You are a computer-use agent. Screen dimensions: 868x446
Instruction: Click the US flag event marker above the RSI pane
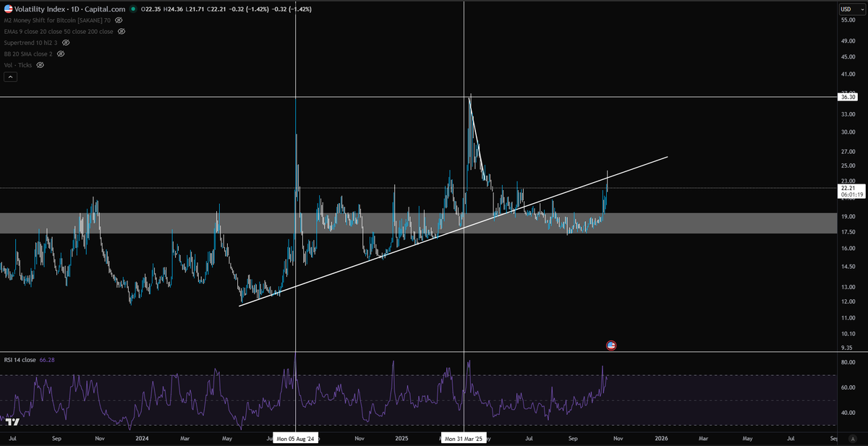click(610, 346)
